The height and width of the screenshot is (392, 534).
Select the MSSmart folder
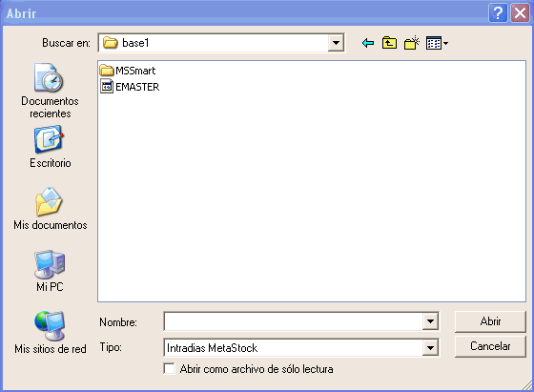pyautogui.click(x=128, y=71)
